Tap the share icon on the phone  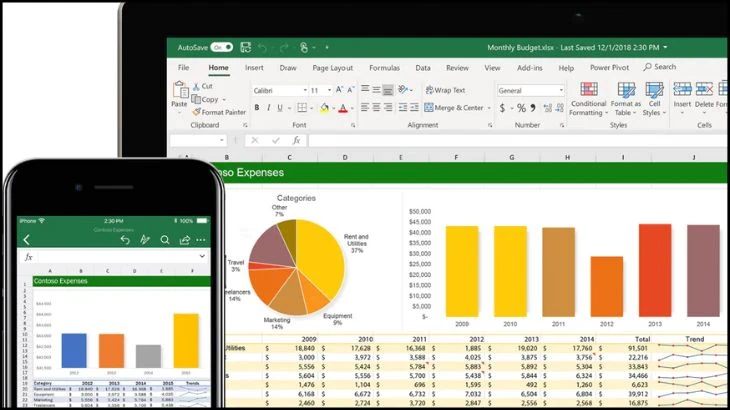coord(185,240)
